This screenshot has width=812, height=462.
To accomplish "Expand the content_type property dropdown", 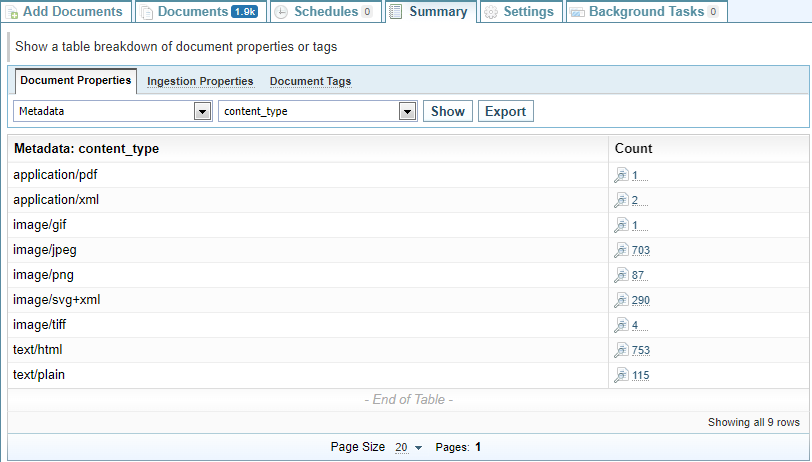I will tap(317, 111).
